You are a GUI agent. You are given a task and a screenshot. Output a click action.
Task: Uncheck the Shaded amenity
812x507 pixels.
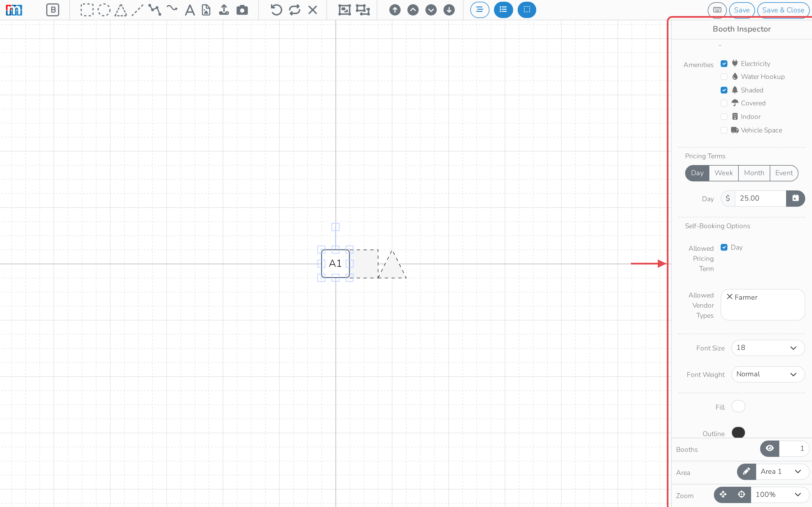point(724,90)
